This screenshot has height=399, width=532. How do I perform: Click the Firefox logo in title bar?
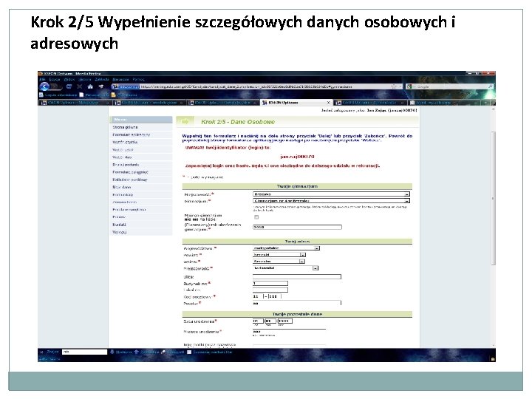[x=41, y=73]
